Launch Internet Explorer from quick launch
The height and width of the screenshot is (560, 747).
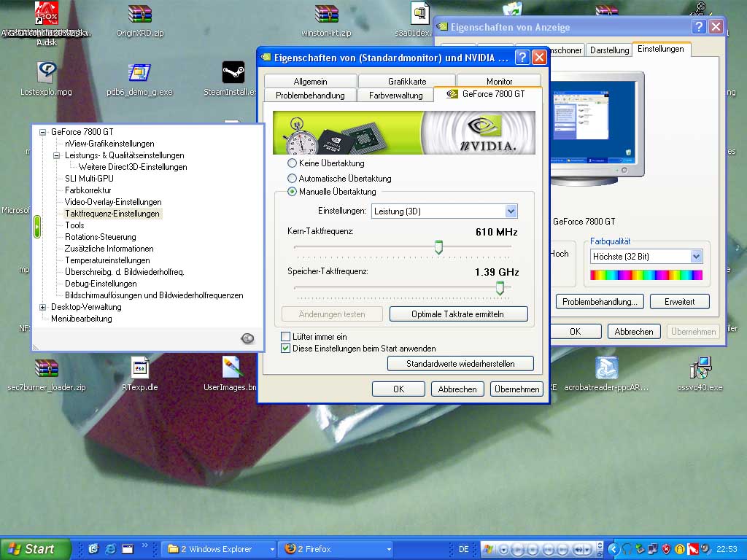point(111,549)
